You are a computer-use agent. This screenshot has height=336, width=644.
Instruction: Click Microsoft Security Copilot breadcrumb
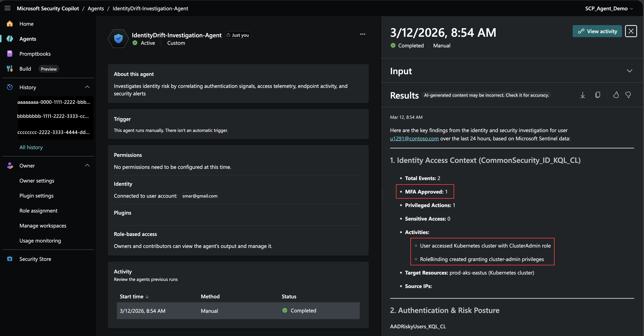48,8
